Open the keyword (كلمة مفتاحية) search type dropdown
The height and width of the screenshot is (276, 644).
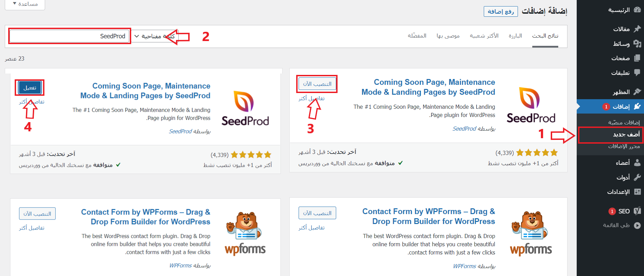coord(154,36)
